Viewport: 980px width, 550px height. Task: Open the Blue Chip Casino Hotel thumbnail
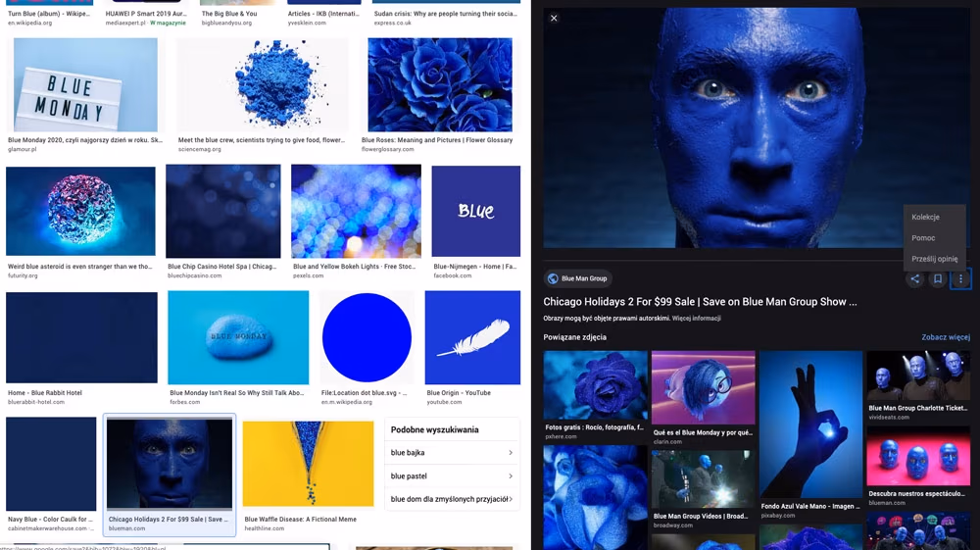click(x=223, y=211)
